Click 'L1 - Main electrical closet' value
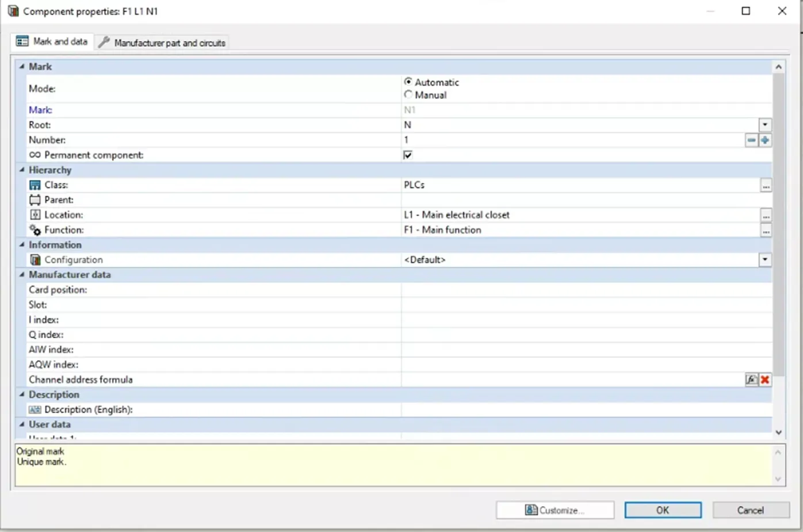 point(457,215)
